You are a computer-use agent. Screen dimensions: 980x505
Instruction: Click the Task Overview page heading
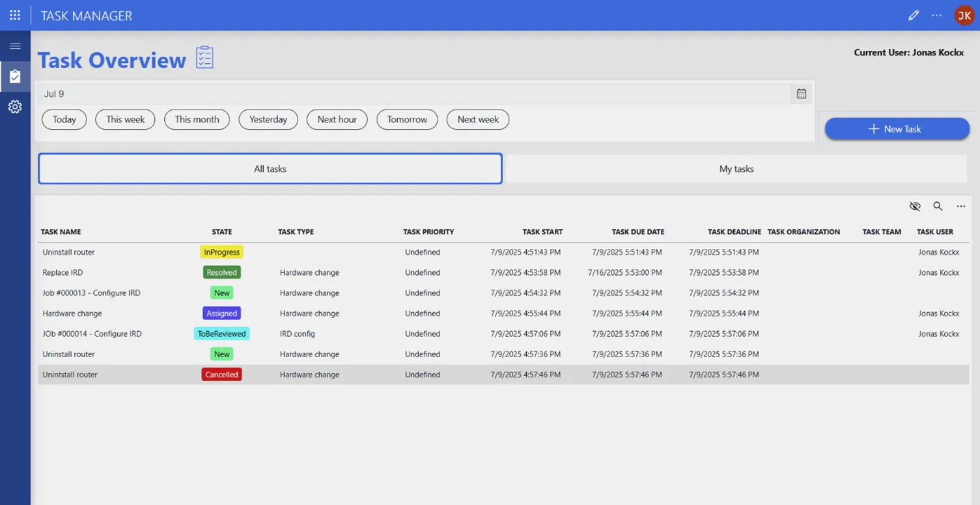pyautogui.click(x=112, y=60)
